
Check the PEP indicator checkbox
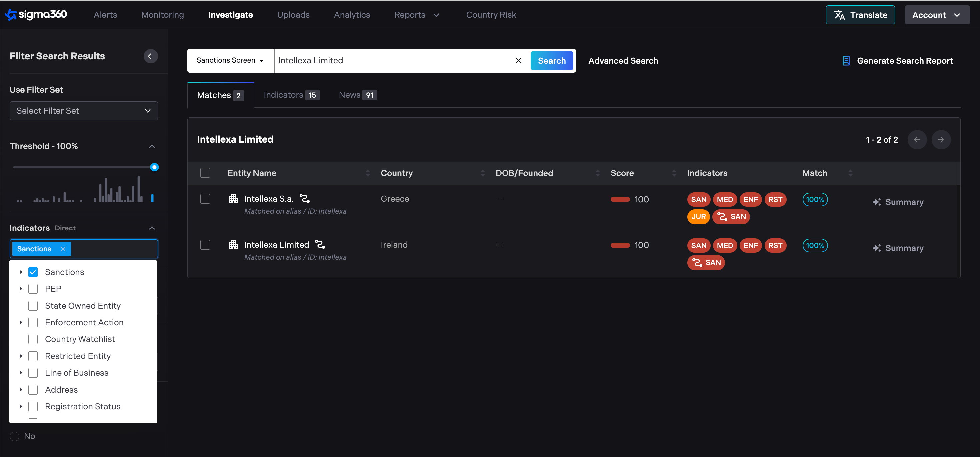click(33, 289)
